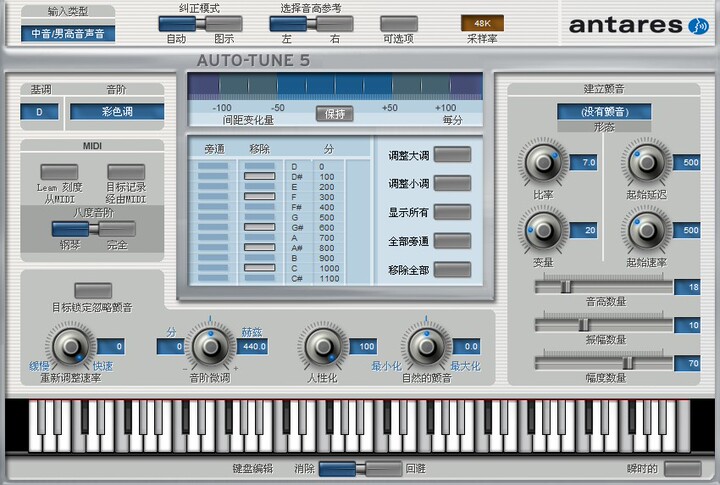Open the 输入类型 input type dropdown
720x485 pixels.
pos(68,34)
